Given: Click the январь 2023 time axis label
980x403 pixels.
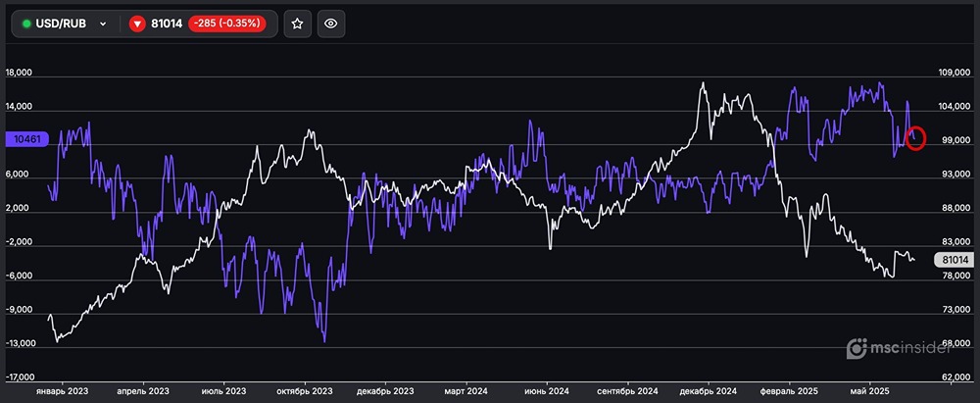Looking at the screenshot, I should [x=63, y=391].
